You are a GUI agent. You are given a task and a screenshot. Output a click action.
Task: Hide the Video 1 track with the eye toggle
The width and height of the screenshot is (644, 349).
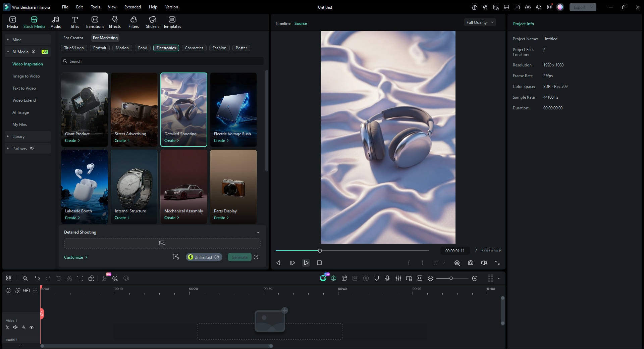click(x=32, y=327)
